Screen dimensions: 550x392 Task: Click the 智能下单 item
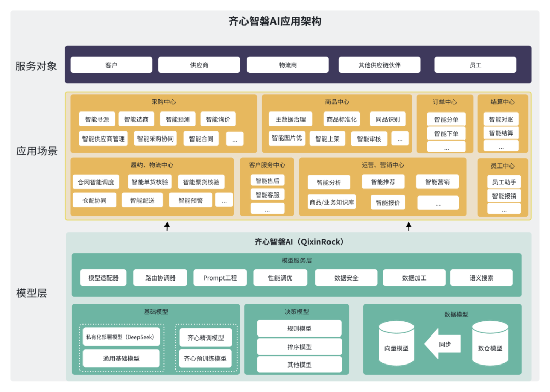[446, 133]
